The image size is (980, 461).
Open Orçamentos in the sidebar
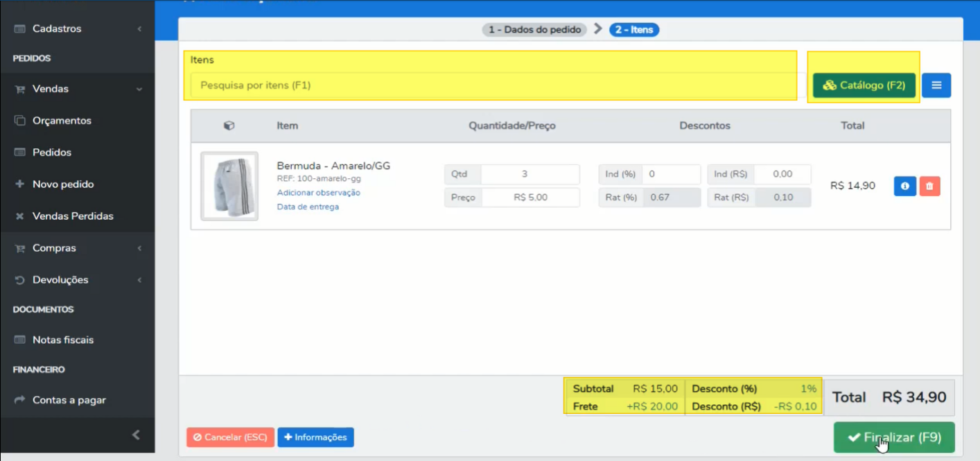62,121
